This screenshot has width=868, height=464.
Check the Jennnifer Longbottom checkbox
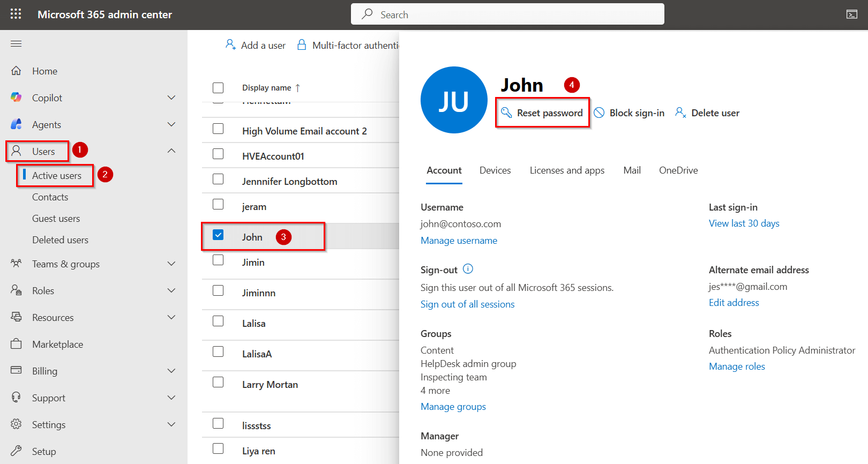click(x=218, y=179)
